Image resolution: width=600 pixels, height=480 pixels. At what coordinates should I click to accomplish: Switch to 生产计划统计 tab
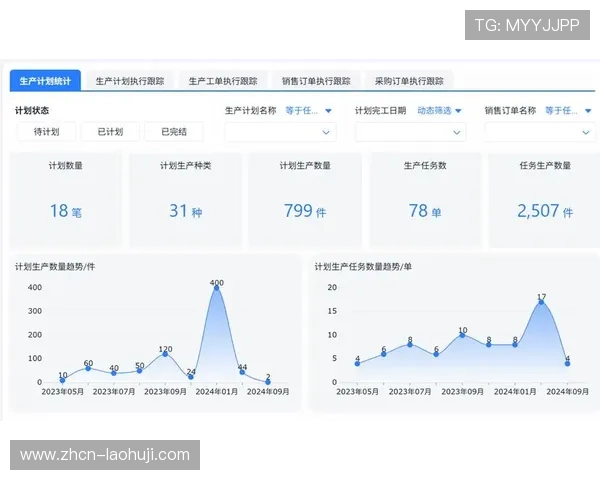(x=45, y=81)
